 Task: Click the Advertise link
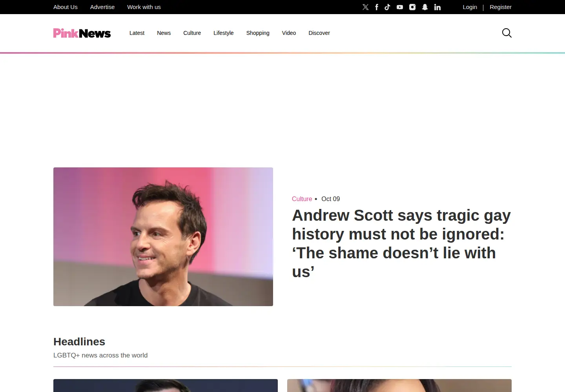(102, 7)
